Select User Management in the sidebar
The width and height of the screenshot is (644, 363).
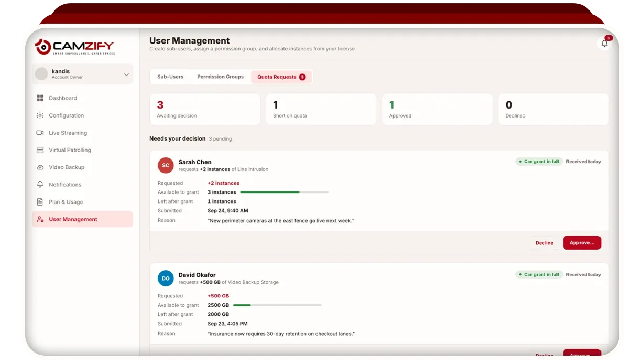[82, 219]
